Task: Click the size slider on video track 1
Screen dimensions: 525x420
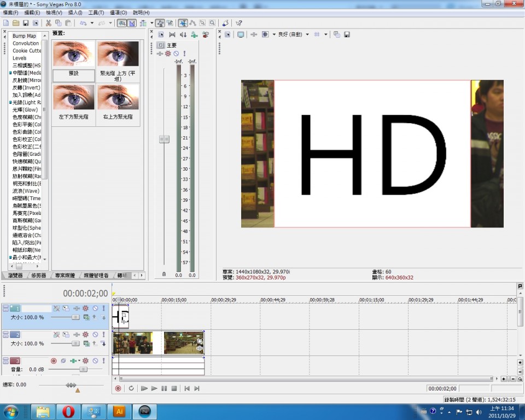Action: tap(76, 317)
